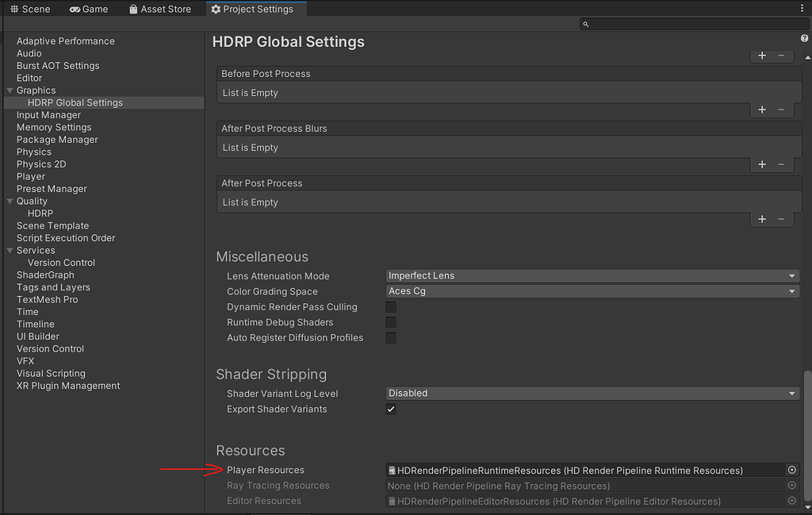
Task: Open Lens Attenuation Mode dropdown
Action: coord(592,276)
